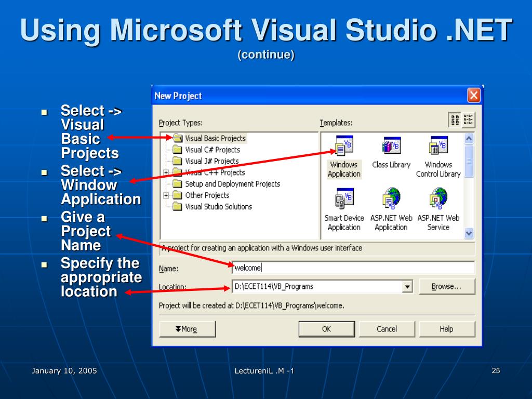This screenshot has width=532, height=399.
Task: Select the Windows Application template icon
Action: tap(344, 145)
